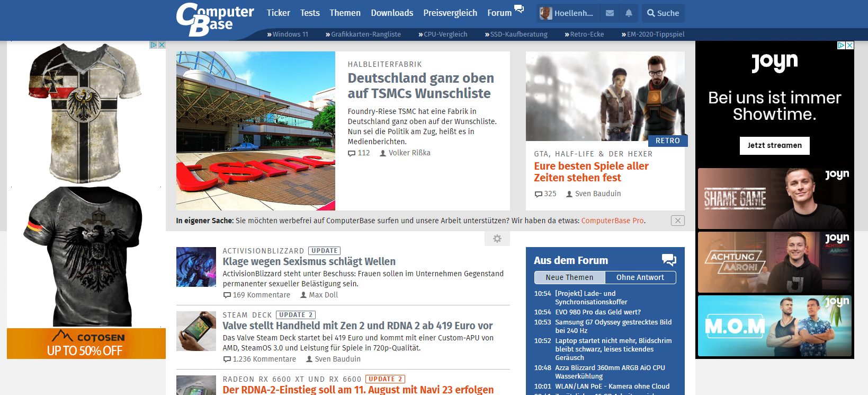The width and height of the screenshot is (868, 395).
Task: Open the Downloads menu item
Action: point(392,13)
